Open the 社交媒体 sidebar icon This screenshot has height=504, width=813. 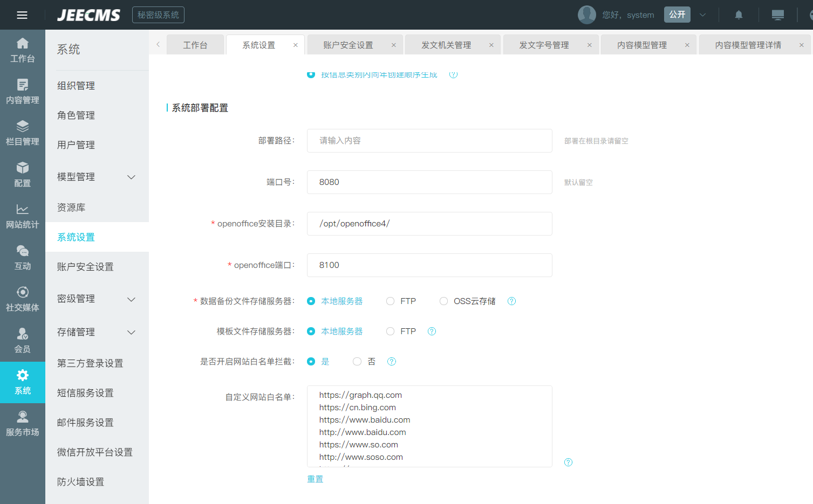[23, 299]
